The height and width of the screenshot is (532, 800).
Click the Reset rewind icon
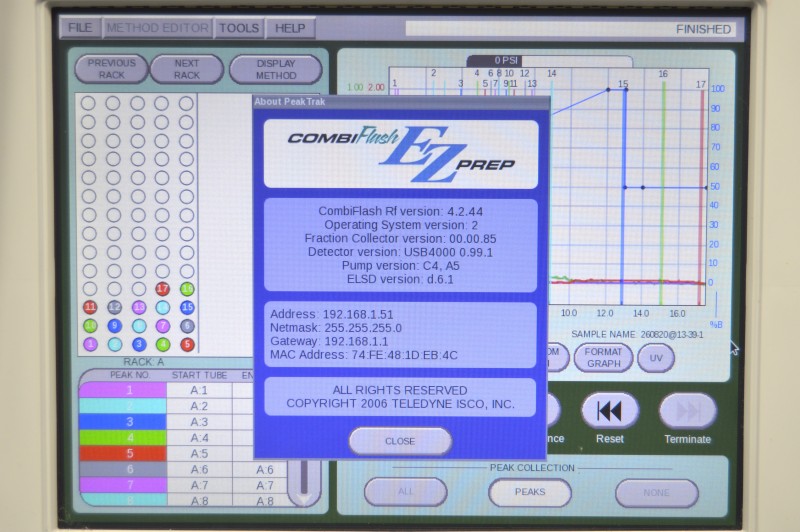[610, 411]
